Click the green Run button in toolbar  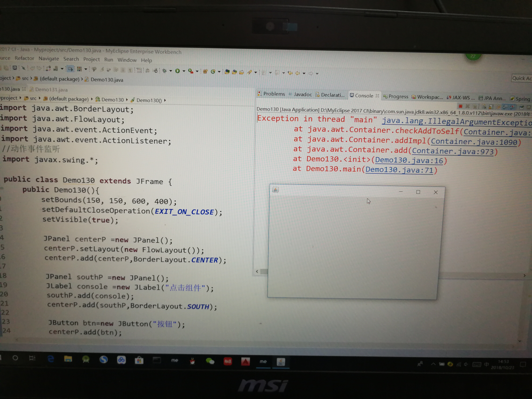click(178, 71)
